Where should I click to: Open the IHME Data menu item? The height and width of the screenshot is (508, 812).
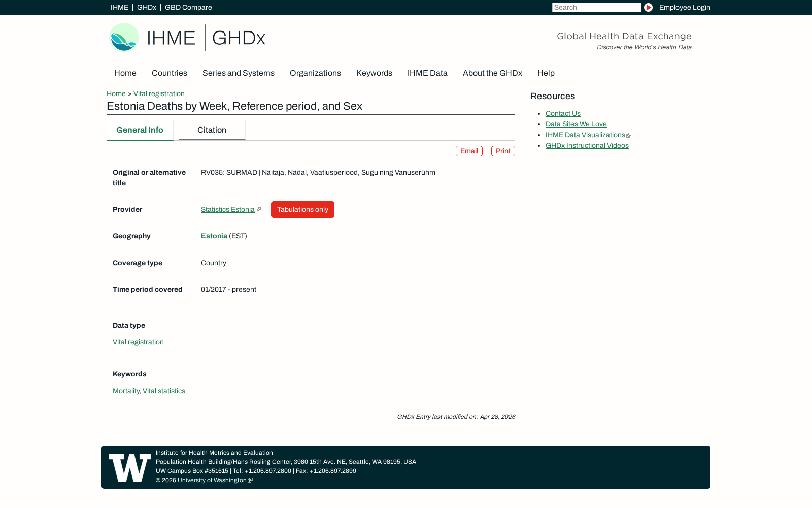(427, 73)
